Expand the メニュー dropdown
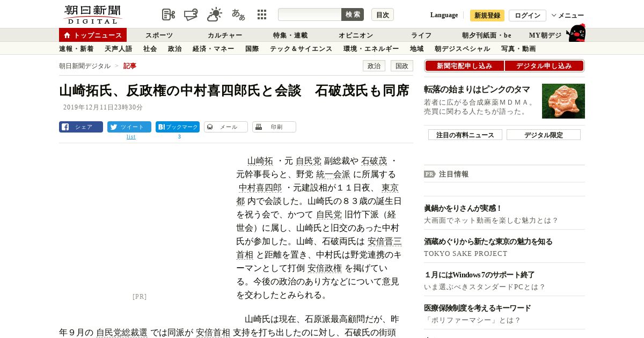644x338 pixels. 568,16
